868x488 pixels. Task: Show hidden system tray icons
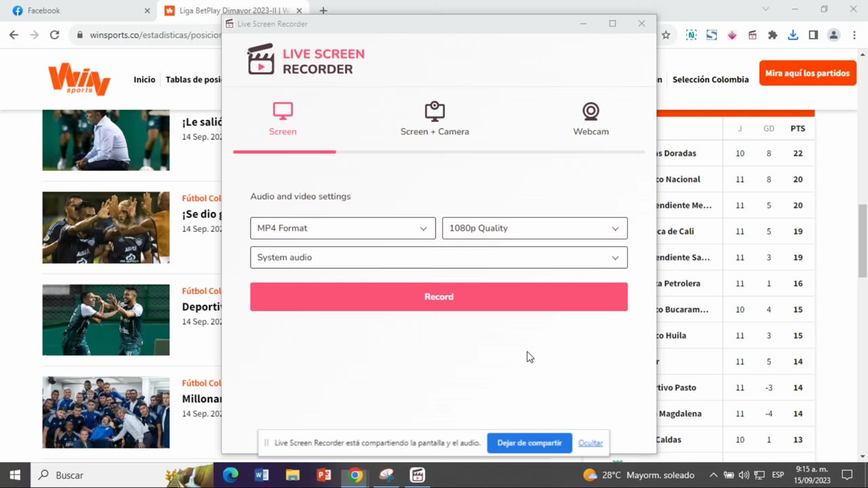(713, 475)
